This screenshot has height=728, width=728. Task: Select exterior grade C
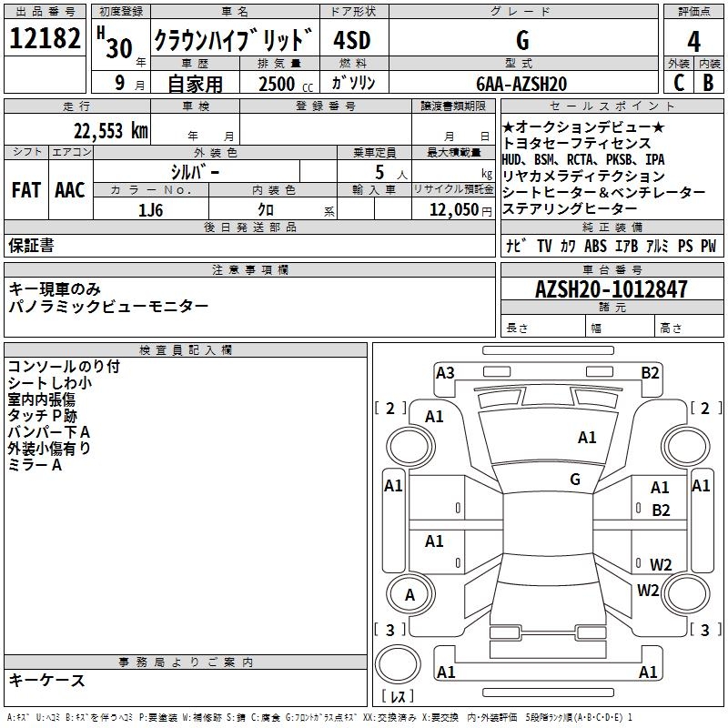click(x=678, y=83)
